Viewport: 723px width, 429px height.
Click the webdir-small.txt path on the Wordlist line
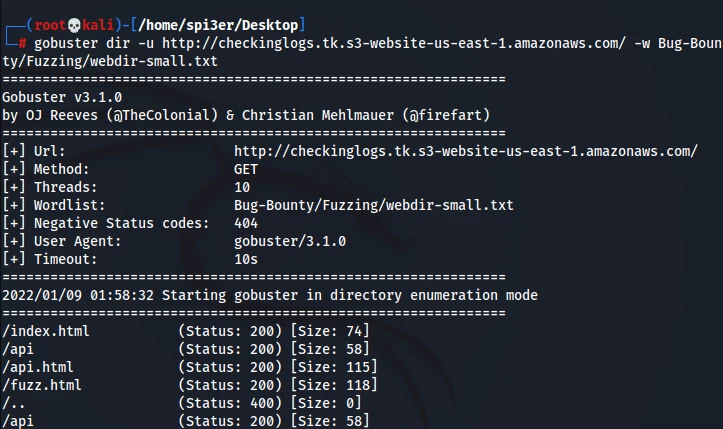(x=373, y=205)
